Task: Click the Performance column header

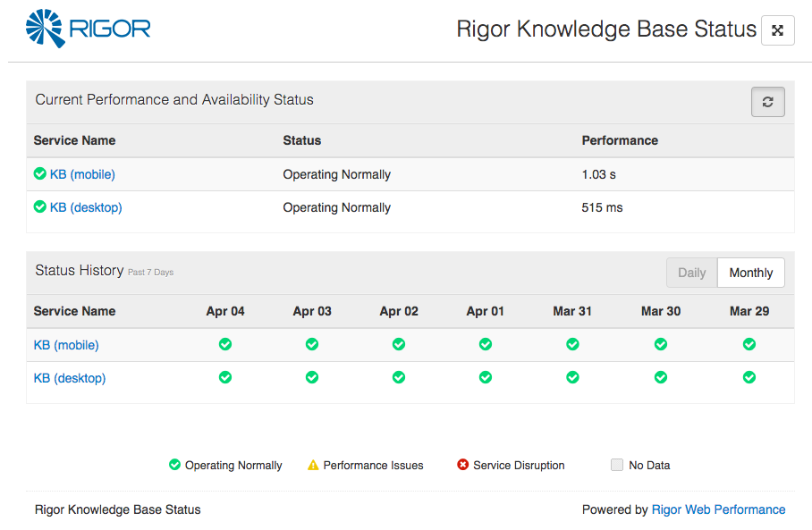Action: (x=620, y=140)
